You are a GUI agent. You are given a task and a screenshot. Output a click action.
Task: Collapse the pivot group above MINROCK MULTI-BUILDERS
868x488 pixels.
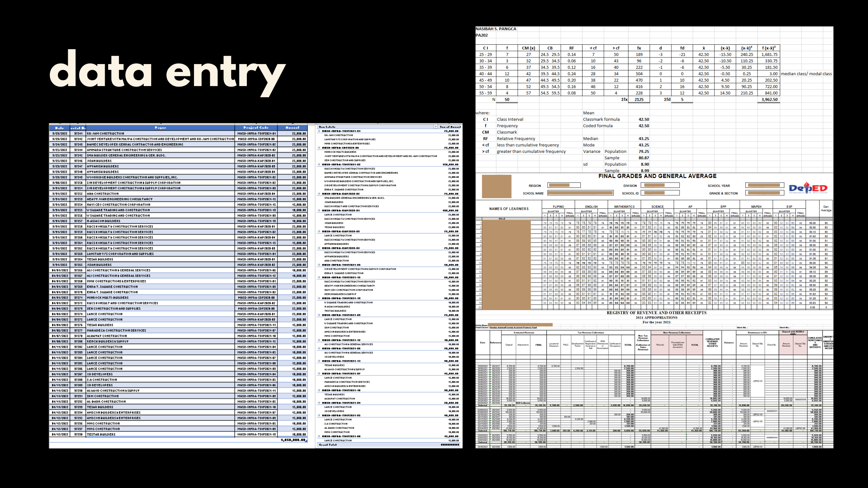pyautogui.click(x=319, y=148)
